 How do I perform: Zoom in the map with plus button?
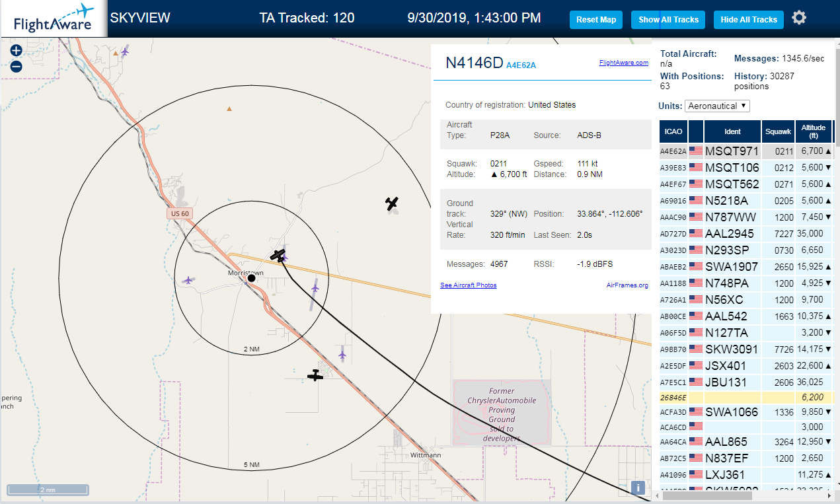coord(17,50)
